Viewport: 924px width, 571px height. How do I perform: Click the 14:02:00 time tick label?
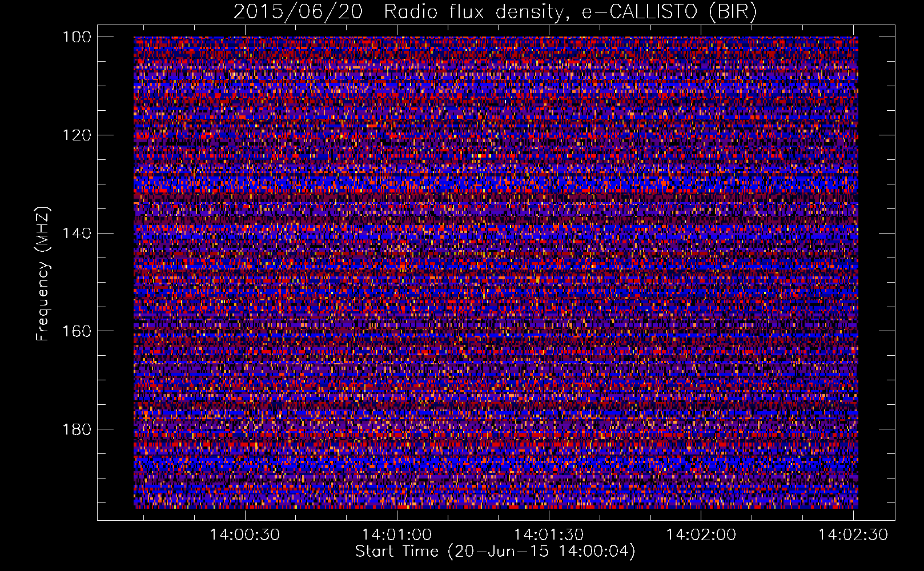701,535
